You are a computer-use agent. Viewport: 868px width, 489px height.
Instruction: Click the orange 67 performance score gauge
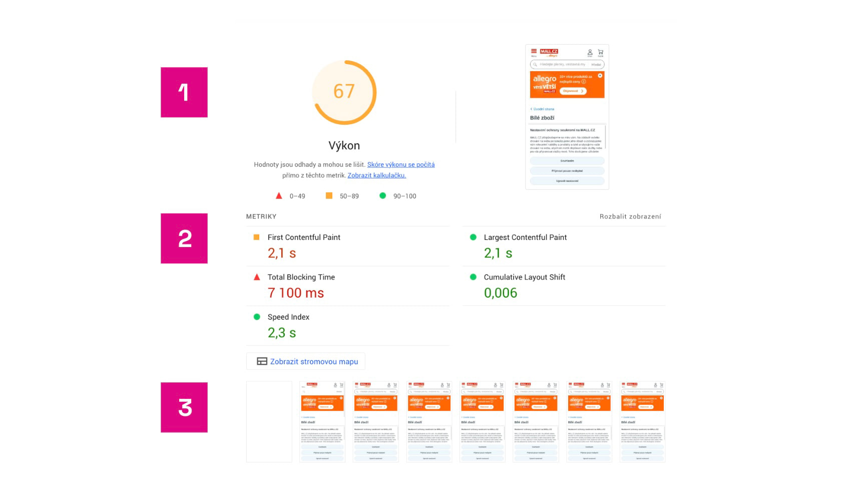pyautogui.click(x=344, y=92)
